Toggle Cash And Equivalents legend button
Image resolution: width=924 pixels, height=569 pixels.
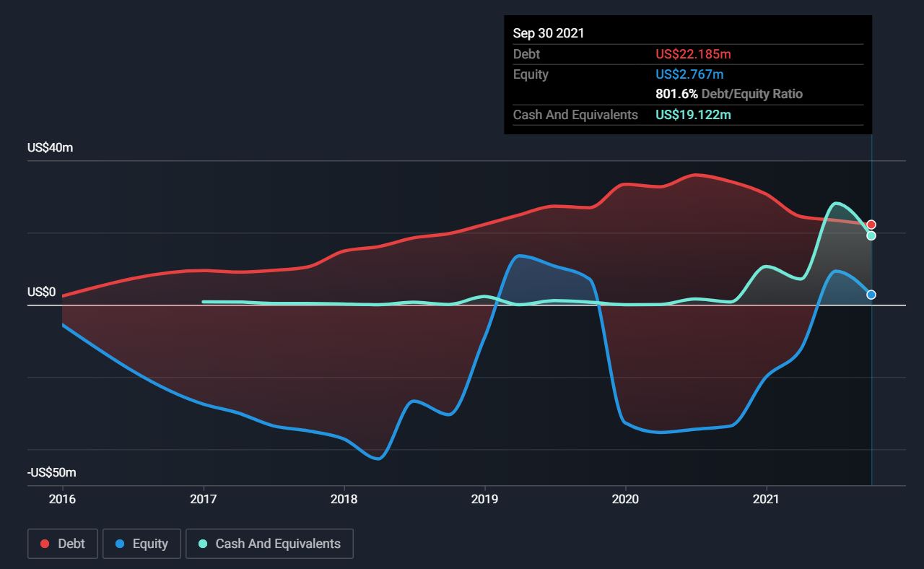click(269, 544)
